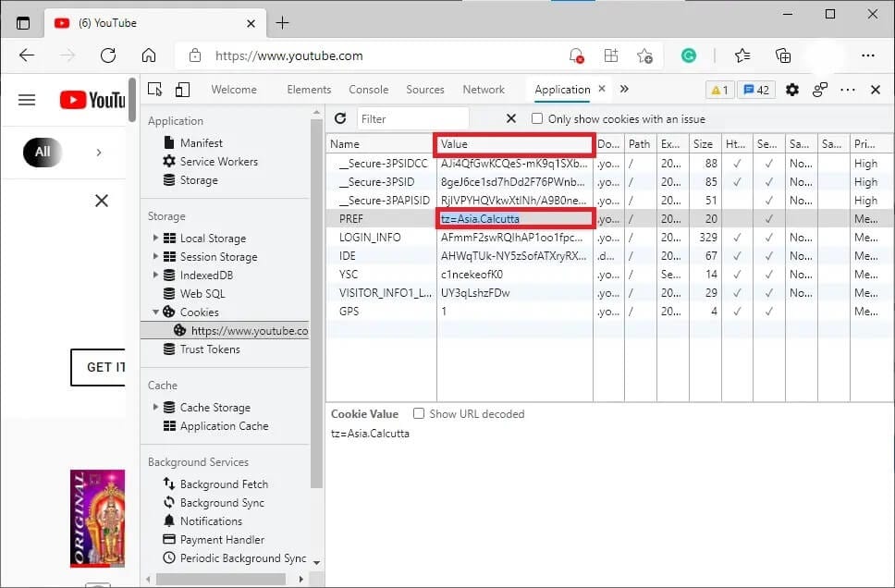Viewport: 895px width, 588px height.
Task: Click the Filter cookies input field
Action: click(x=412, y=118)
